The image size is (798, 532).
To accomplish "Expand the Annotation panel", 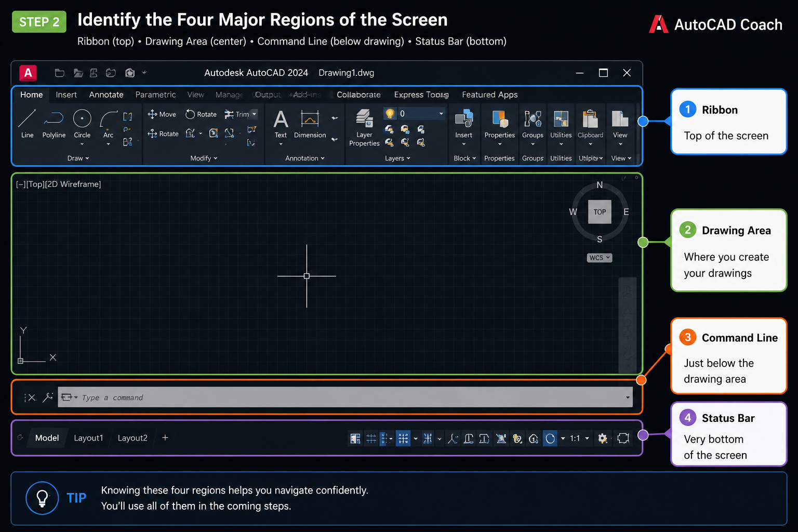I will pyautogui.click(x=304, y=158).
